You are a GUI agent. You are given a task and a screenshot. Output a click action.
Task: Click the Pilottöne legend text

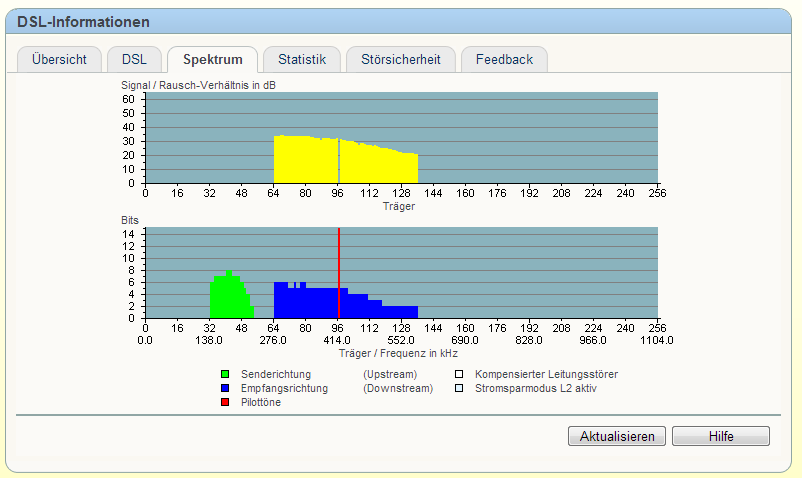pyautogui.click(x=261, y=402)
